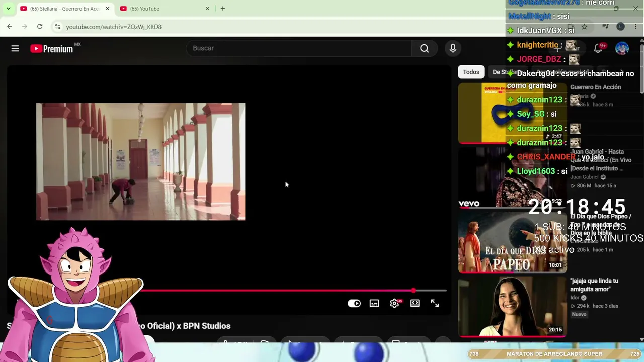Go forward in browser history
This screenshot has height=362, width=644.
tap(25, 27)
